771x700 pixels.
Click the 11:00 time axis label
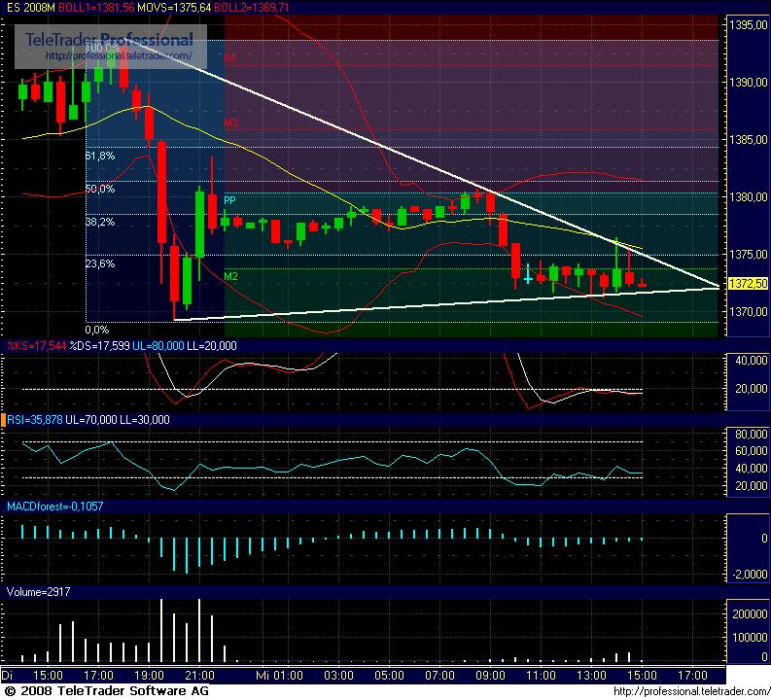click(x=541, y=676)
